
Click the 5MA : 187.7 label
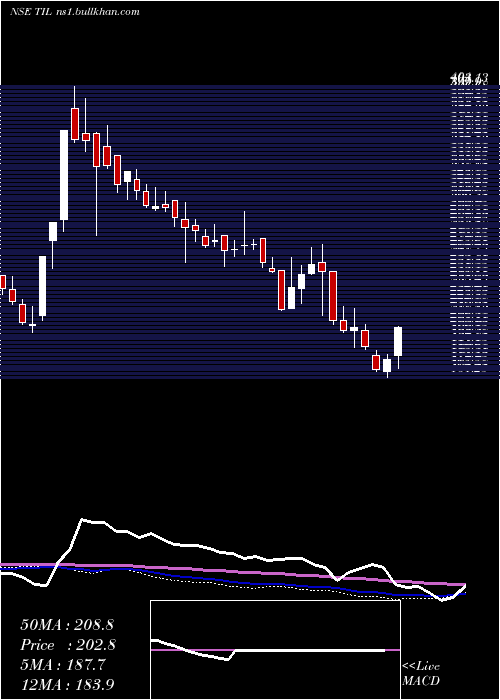point(62,665)
